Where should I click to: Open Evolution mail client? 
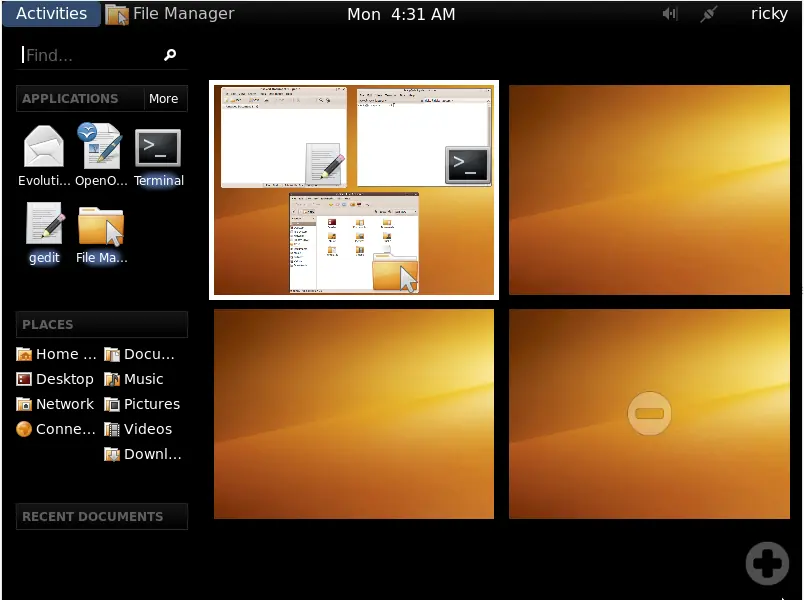tap(43, 147)
